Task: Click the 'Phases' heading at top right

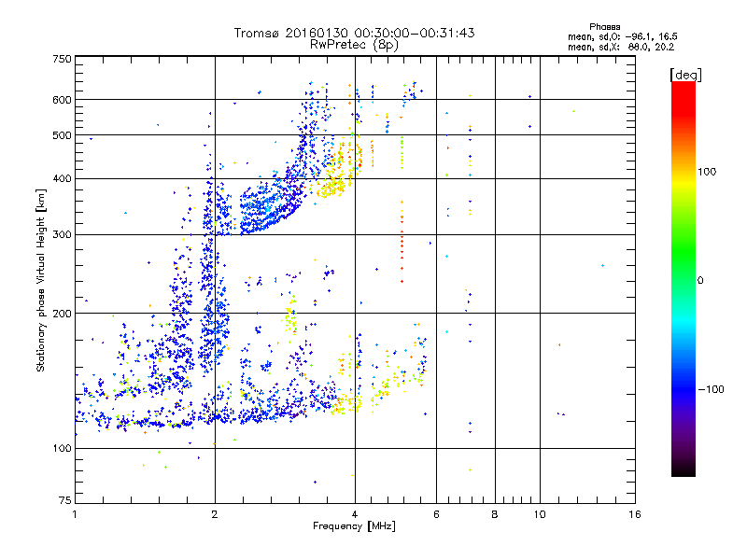Action: pyautogui.click(x=604, y=27)
